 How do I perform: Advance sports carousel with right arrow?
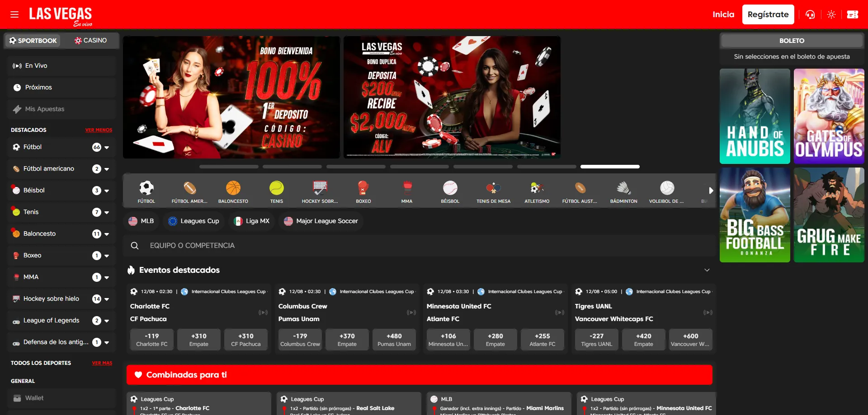click(711, 191)
